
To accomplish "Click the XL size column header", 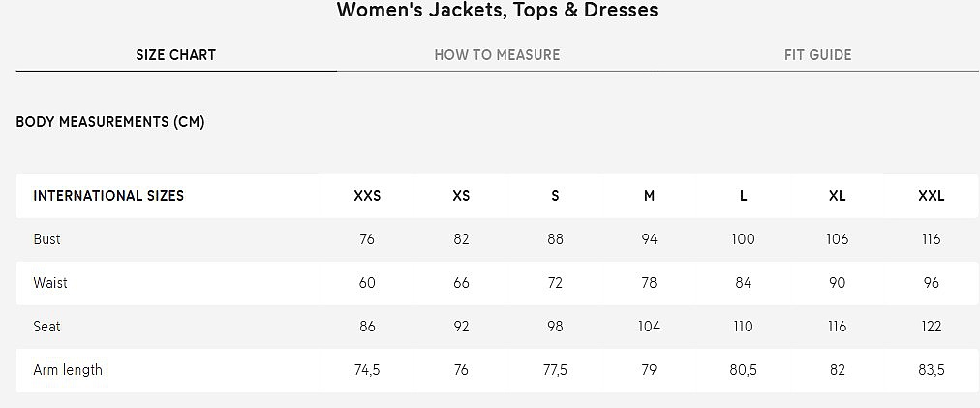I will coord(837,196).
